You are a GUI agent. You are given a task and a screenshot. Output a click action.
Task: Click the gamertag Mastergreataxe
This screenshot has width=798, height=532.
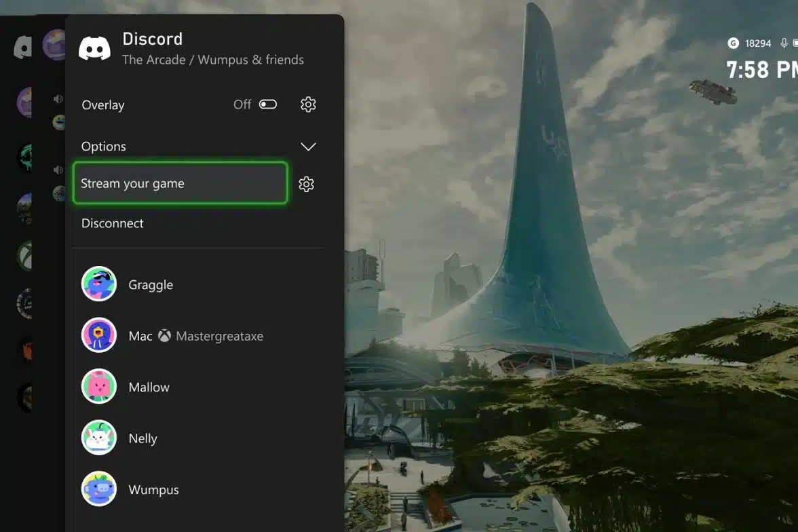click(x=220, y=336)
